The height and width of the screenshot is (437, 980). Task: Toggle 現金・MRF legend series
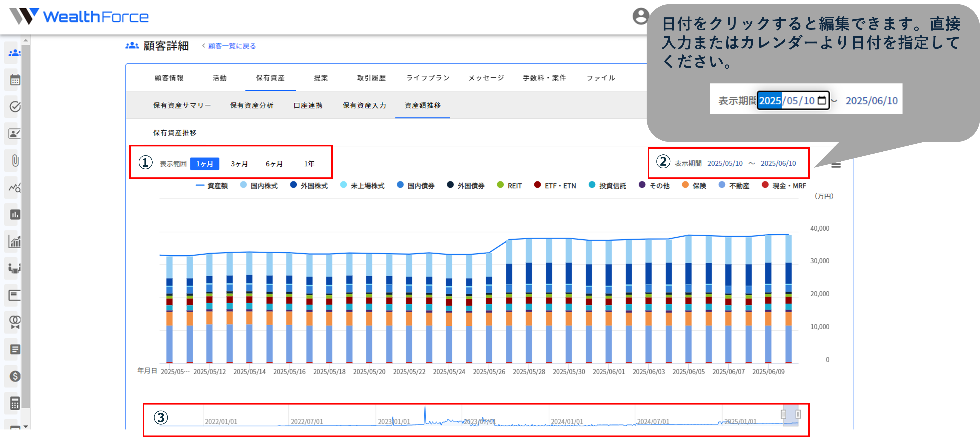[x=784, y=185]
